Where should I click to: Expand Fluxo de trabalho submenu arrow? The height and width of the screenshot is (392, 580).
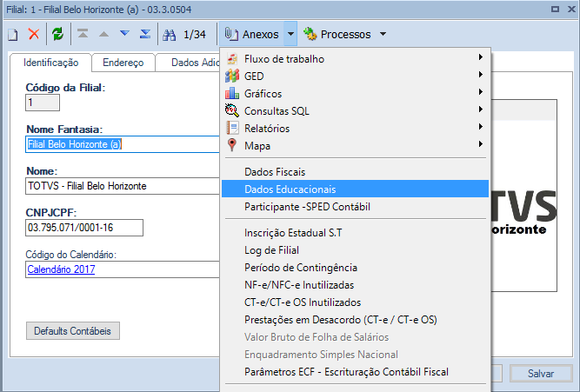pyautogui.click(x=481, y=57)
